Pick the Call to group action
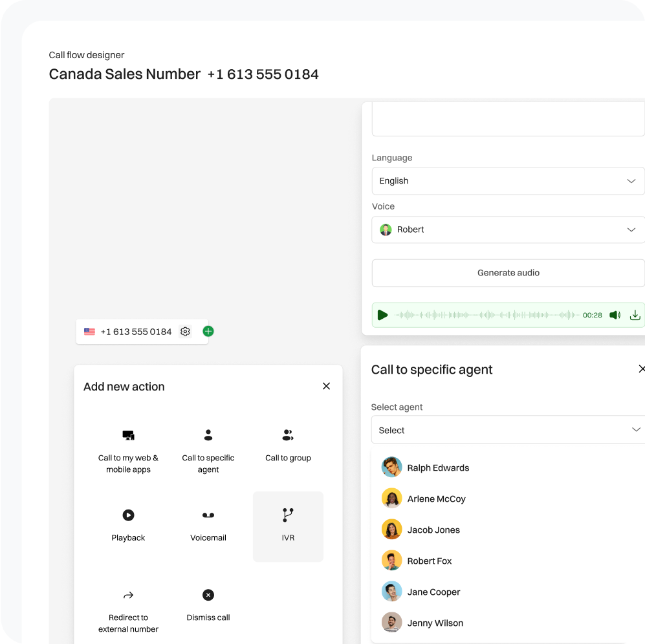This screenshot has height=644, width=645. point(288,445)
